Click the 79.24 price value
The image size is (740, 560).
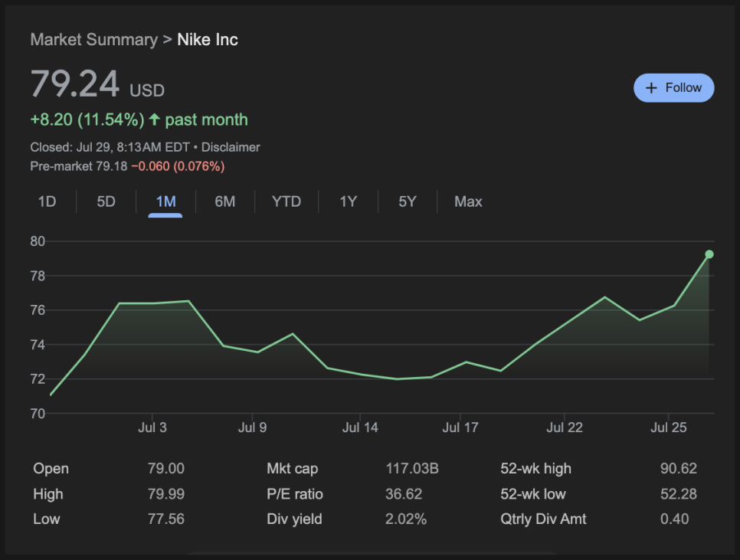coord(75,84)
